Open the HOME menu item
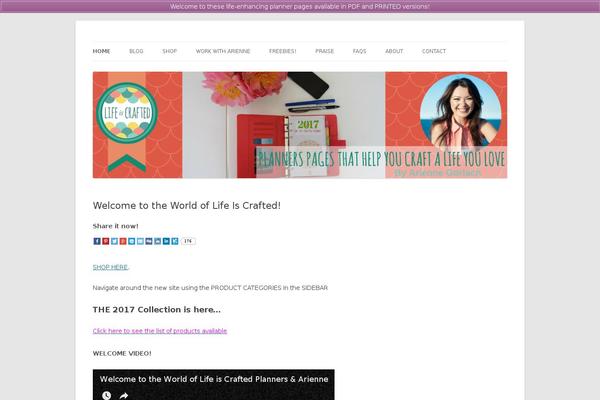Screen dimensions: 600x400 pos(101,51)
